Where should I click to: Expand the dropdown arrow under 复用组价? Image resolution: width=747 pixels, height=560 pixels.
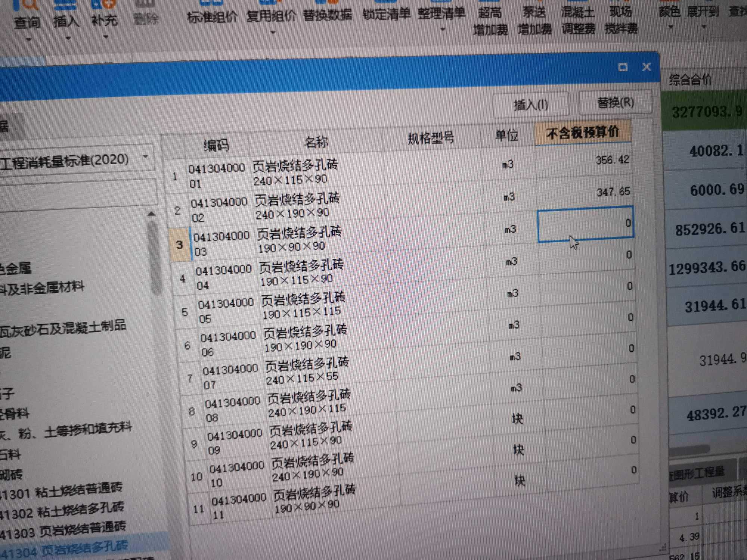click(x=273, y=32)
